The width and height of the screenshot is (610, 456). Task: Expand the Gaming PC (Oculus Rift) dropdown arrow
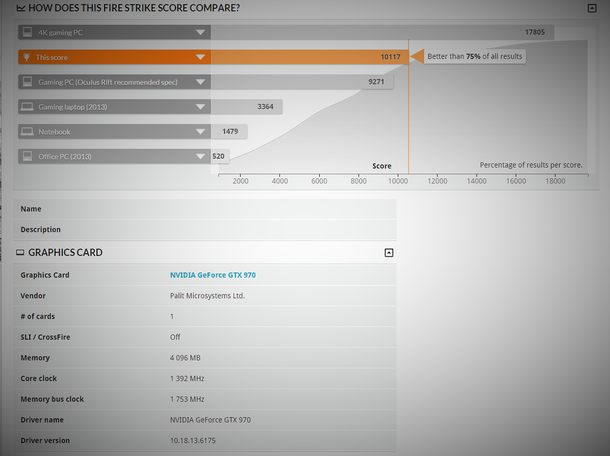click(x=200, y=82)
